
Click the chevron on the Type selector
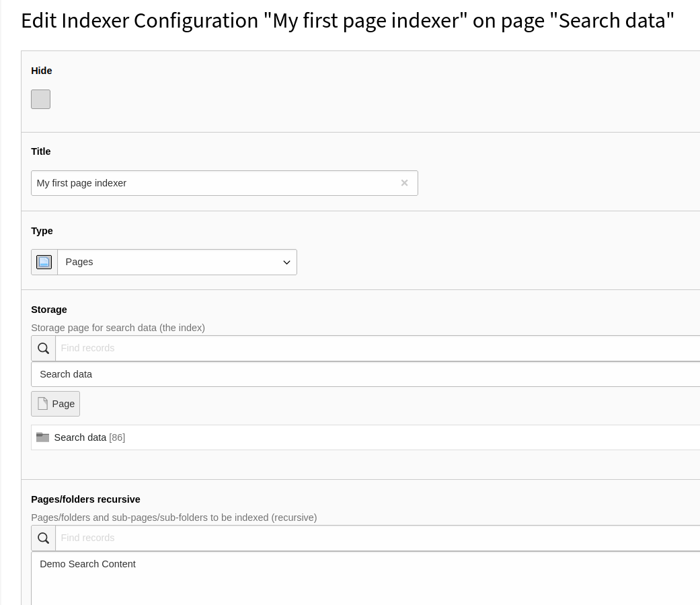(286, 262)
